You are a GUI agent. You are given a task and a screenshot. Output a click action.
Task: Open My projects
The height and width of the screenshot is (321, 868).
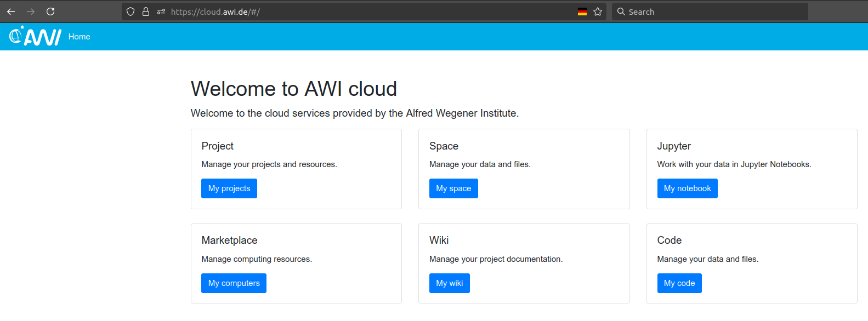tap(229, 188)
